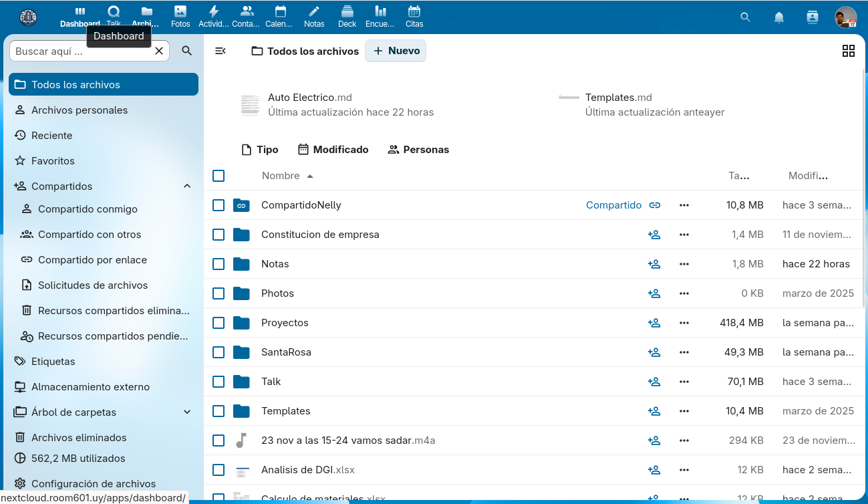This screenshot has width=868, height=504.
Task: Click Compartido label on CompartidoNelly
Action: tap(613, 205)
